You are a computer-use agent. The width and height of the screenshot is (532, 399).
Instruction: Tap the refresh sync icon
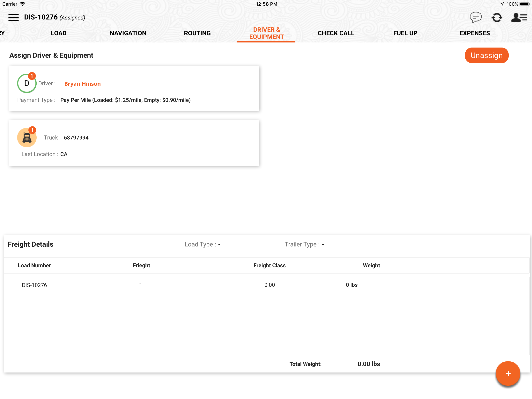point(497,17)
